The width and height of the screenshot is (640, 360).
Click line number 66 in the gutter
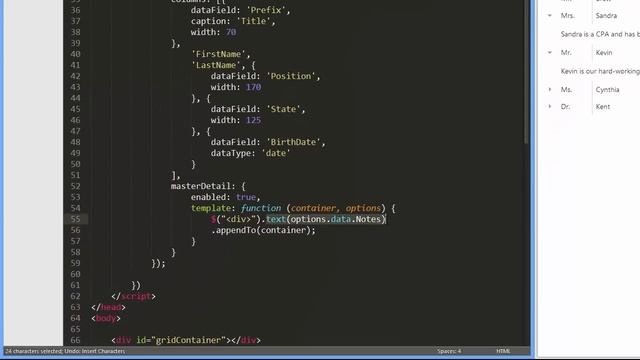tap(76, 340)
